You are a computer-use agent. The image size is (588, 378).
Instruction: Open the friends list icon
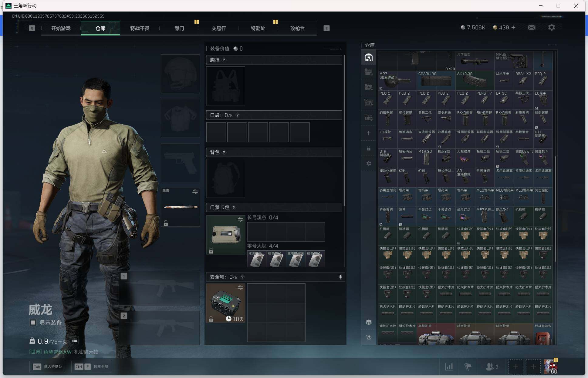(492, 367)
